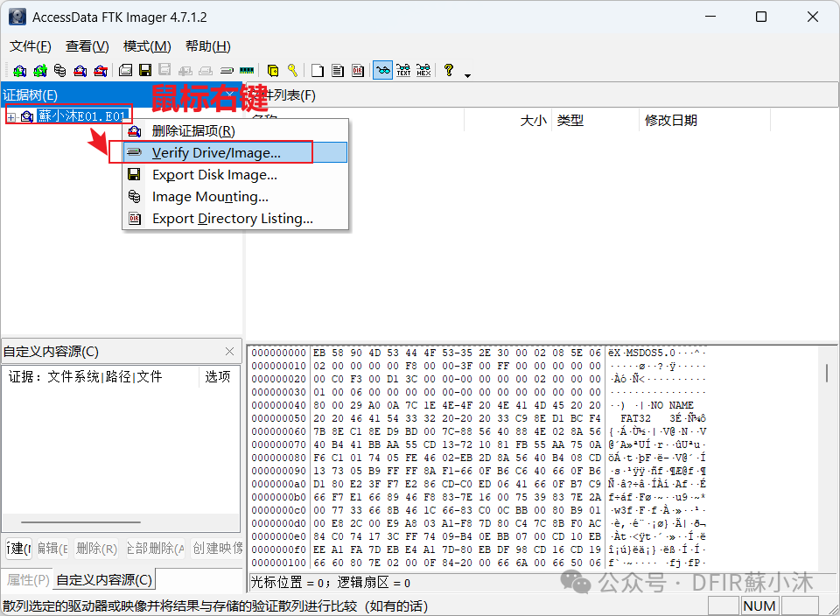Open the 帮助(H) menu

tap(208, 46)
